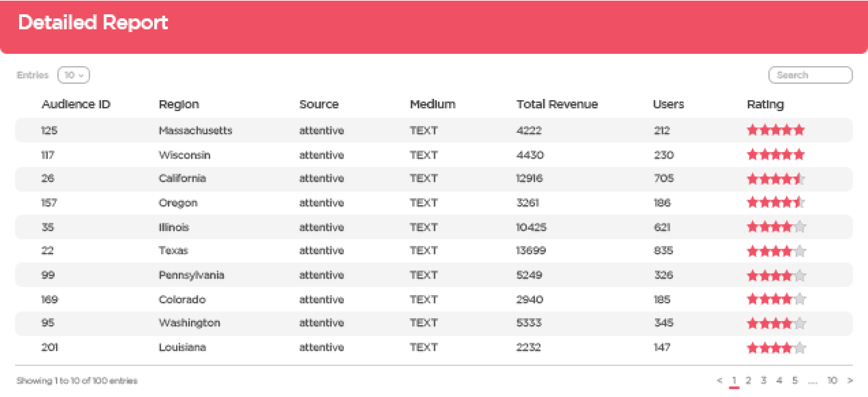Sort by Audience ID column header

tap(76, 104)
